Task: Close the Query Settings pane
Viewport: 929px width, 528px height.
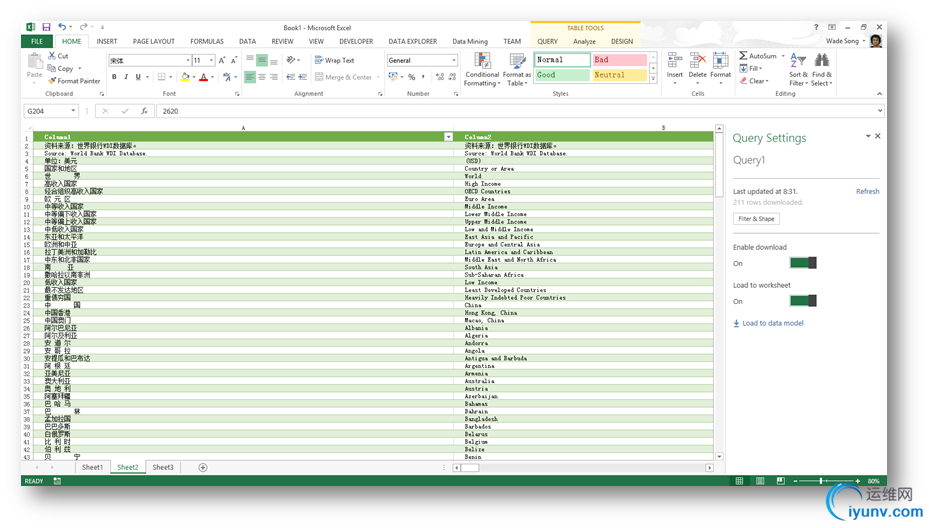Action: (x=878, y=136)
